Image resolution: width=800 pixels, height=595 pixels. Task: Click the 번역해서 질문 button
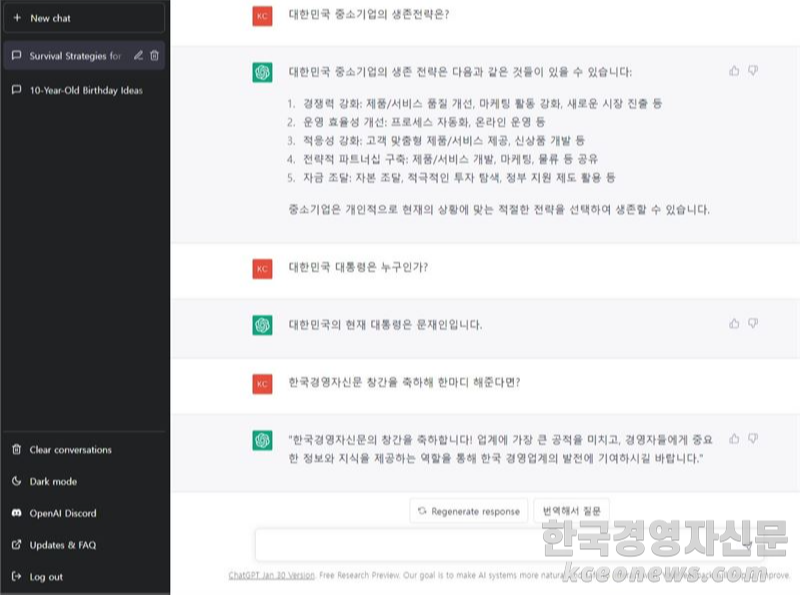click(x=571, y=511)
